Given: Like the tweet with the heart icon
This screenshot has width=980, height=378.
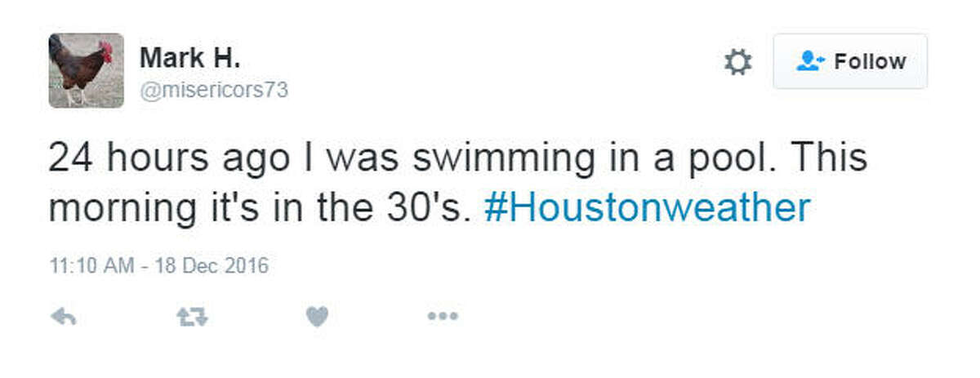Looking at the screenshot, I should click(317, 317).
